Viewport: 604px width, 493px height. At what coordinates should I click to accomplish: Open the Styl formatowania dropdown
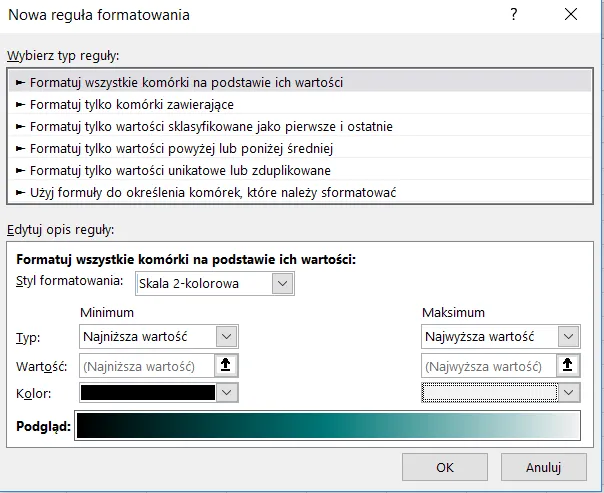tap(283, 284)
